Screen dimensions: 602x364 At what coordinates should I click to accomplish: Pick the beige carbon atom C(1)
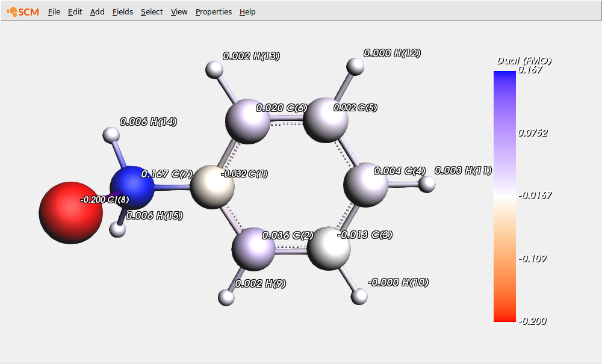(212, 188)
